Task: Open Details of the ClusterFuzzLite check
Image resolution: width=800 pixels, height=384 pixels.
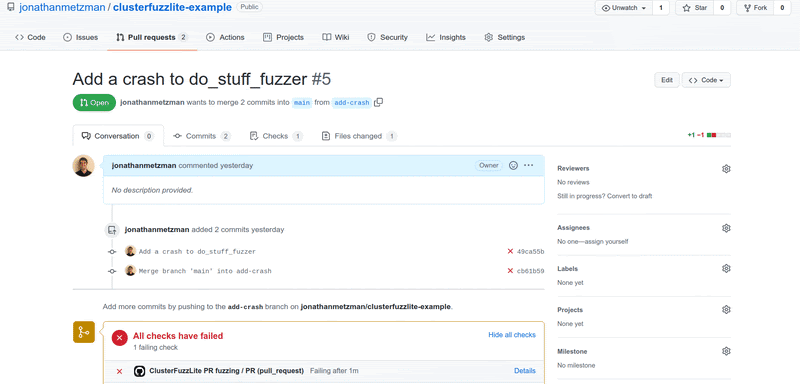Action: point(524,371)
